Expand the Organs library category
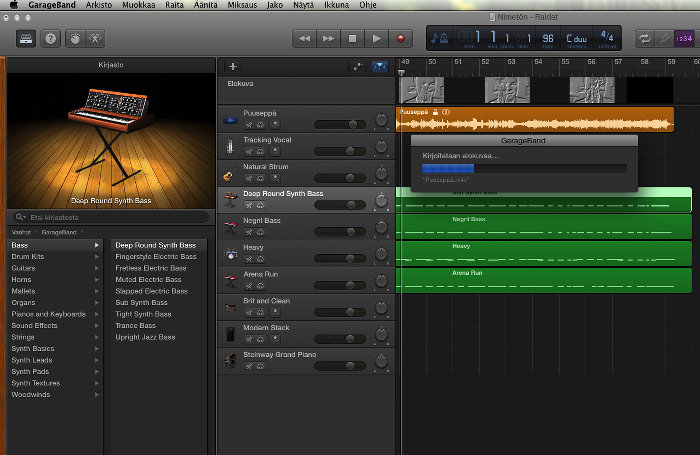 [96, 303]
